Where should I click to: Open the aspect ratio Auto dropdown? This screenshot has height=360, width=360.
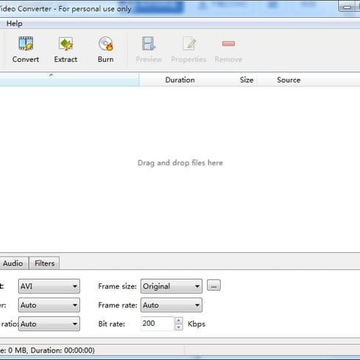(x=49, y=324)
